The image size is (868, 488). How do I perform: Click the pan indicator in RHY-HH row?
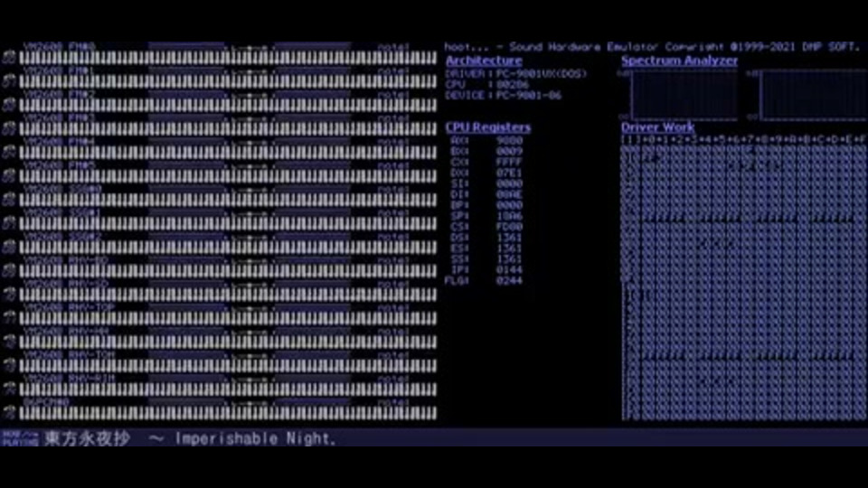(x=250, y=332)
